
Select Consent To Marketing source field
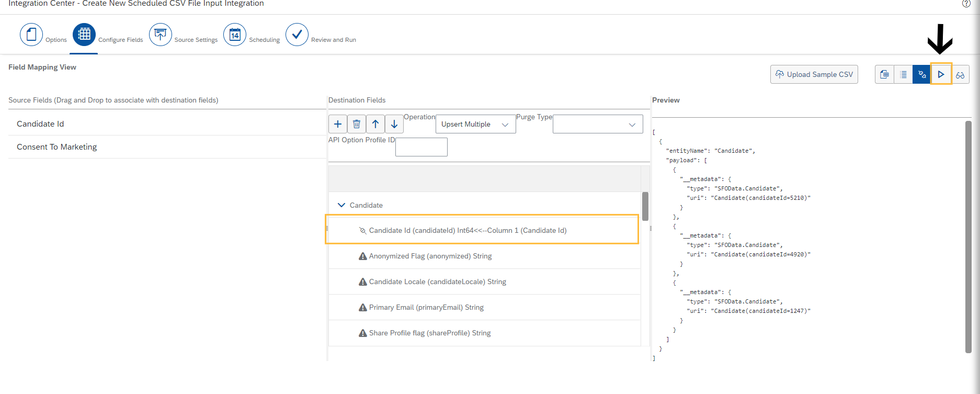167,147
